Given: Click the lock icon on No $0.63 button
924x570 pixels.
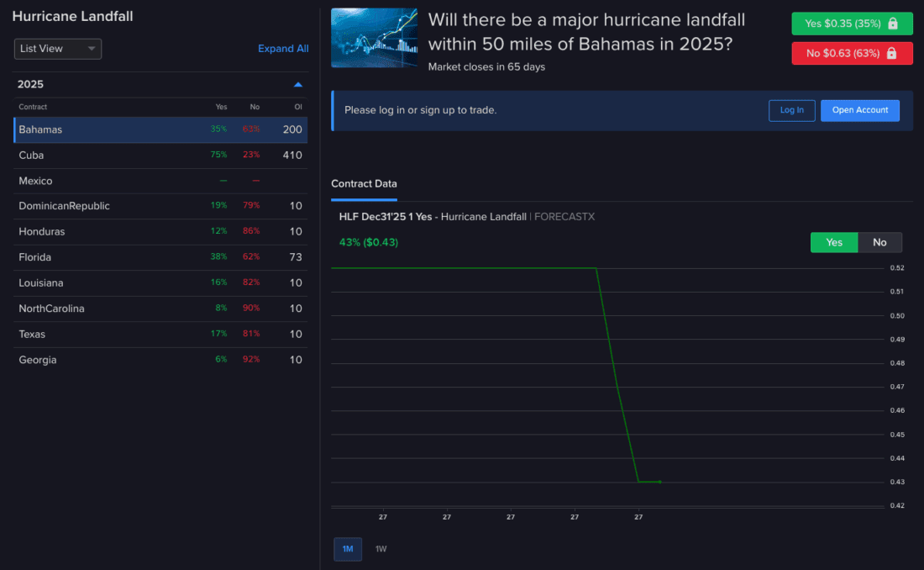Looking at the screenshot, I should click(x=892, y=53).
